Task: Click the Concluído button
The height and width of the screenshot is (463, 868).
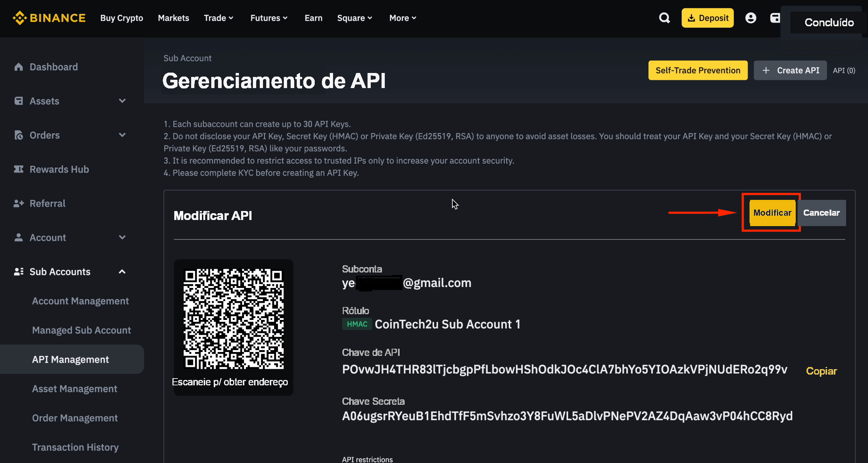Action: [x=829, y=23]
